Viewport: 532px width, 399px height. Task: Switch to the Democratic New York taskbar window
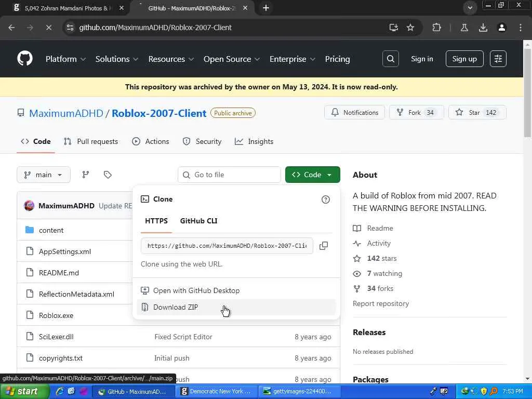tap(216, 392)
